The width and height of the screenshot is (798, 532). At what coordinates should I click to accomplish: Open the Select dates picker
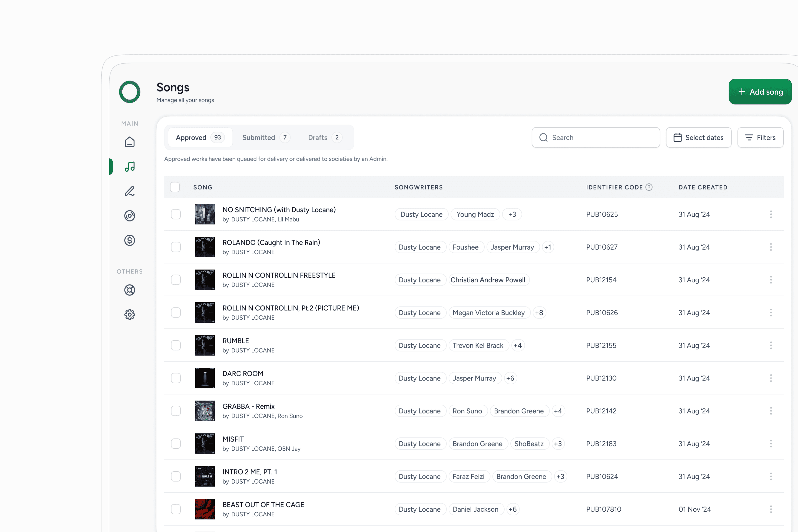[x=699, y=137]
